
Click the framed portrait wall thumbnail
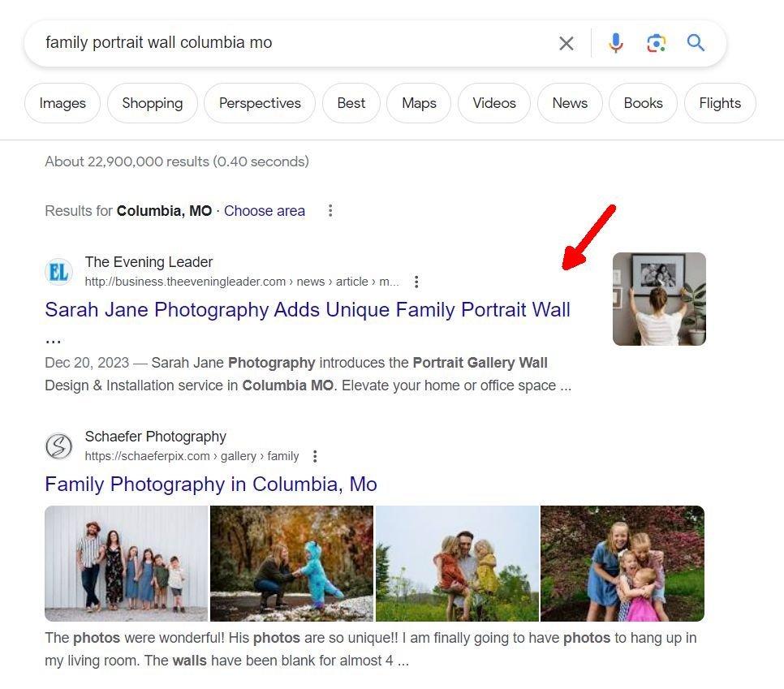click(x=659, y=299)
